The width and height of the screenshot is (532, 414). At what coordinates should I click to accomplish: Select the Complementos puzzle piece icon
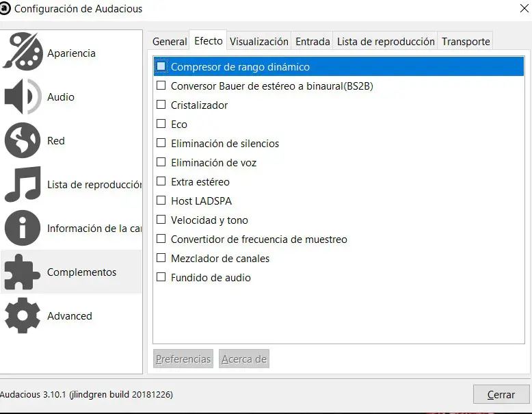(23, 272)
